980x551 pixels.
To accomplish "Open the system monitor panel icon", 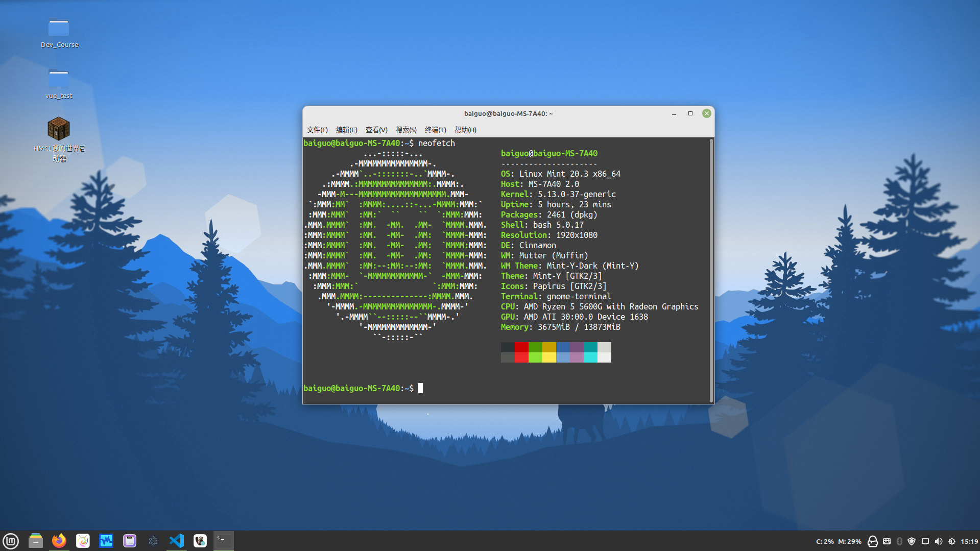I will point(106,541).
